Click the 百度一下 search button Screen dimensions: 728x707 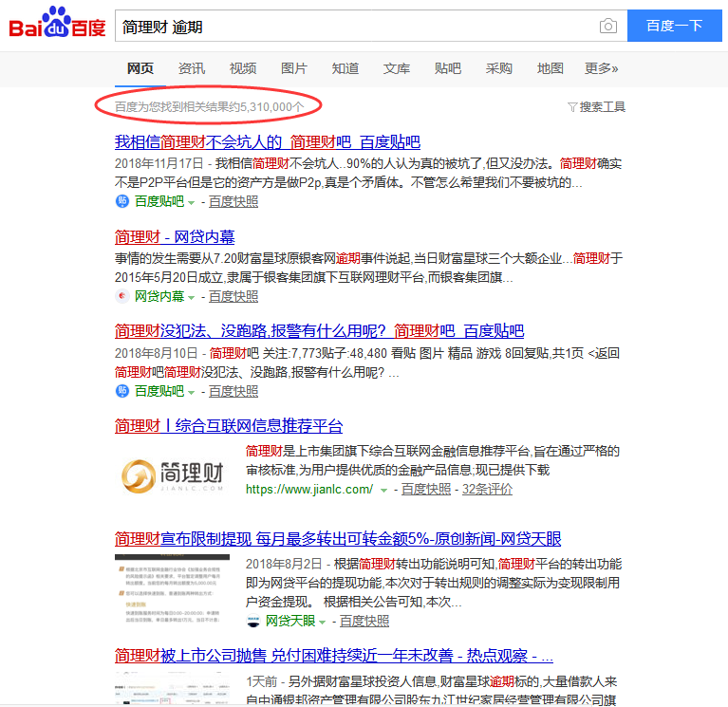pyautogui.click(x=674, y=26)
